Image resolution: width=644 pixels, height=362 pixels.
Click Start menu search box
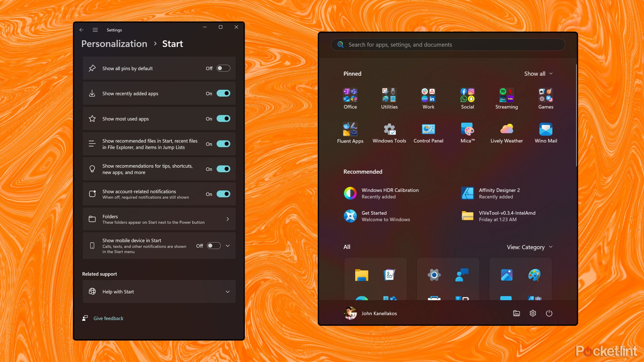coord(448,44)
